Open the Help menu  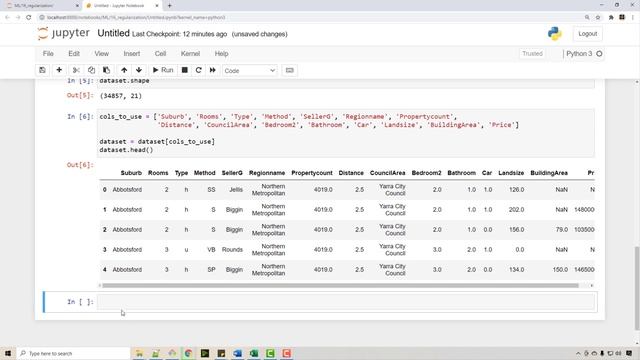click(221, 53)
